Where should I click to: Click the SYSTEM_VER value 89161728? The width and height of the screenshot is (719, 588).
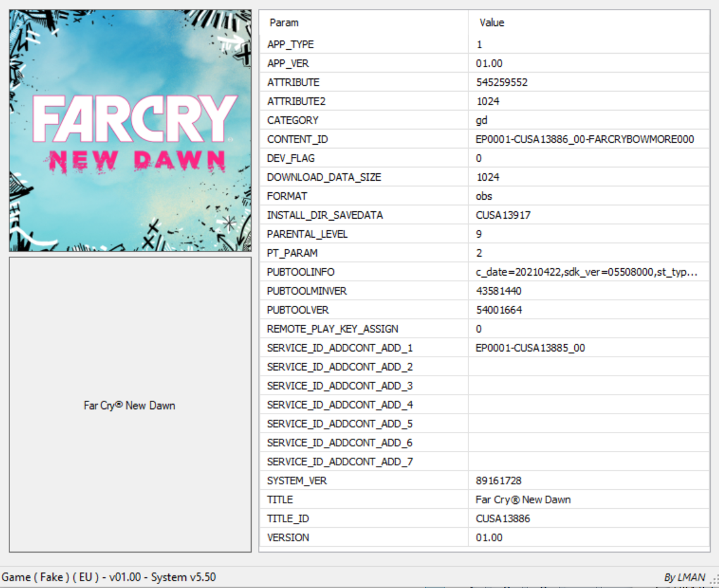point(498,481)
